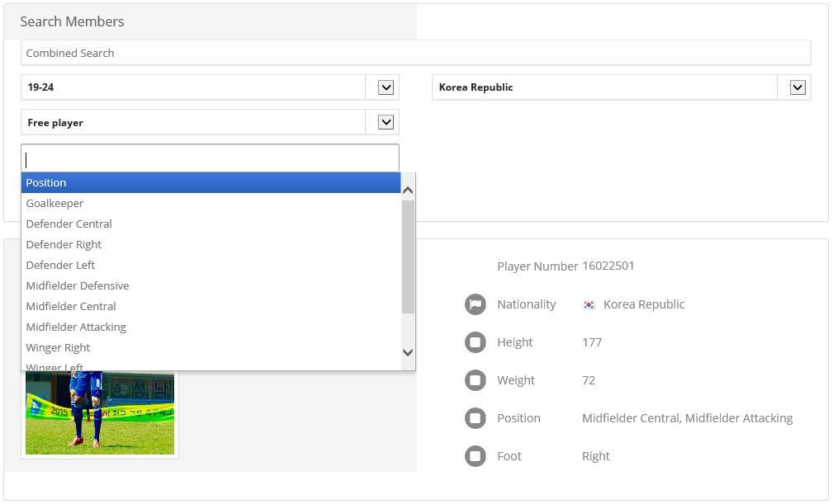Click the round icon beside Height
This screenshot has width=833, height=504.
pyautogui.click(x=476, y=342)
